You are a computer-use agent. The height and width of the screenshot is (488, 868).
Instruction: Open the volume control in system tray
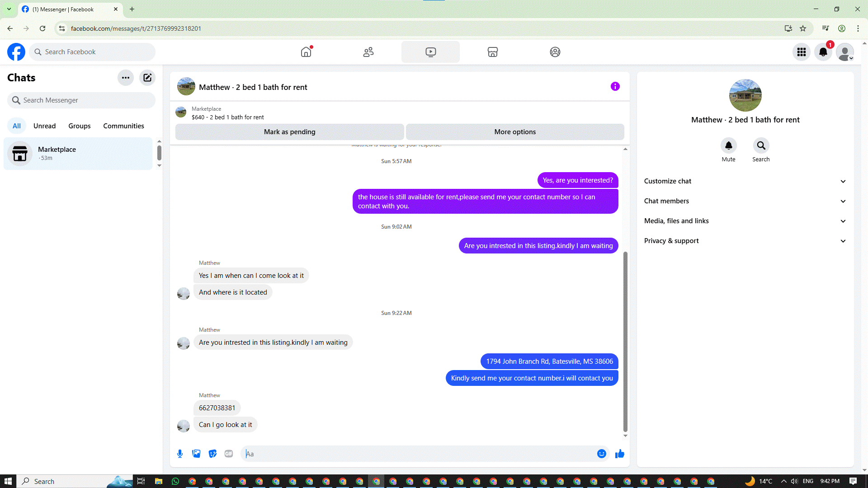[794, 481]
